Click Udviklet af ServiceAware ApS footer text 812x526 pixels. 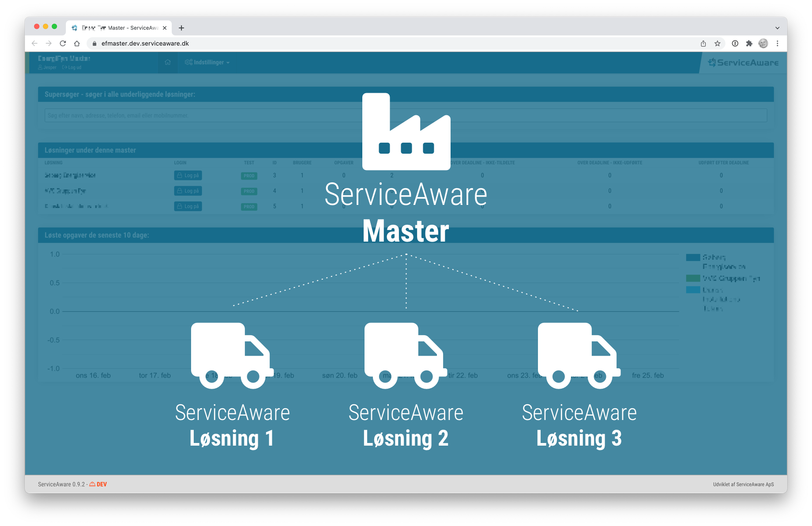[x=744, y=484]
